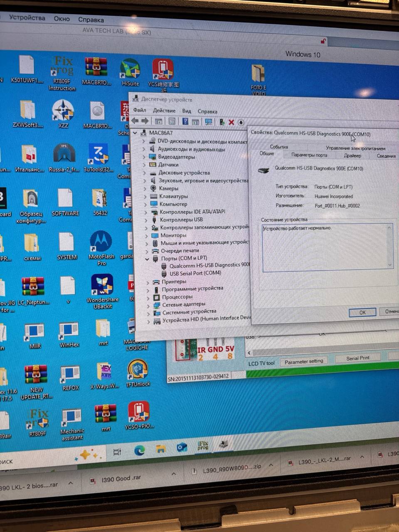Switch to Управление электропитанием tab
The height and width of the screenshot is (532, 399).
click(x=355, y=148)
